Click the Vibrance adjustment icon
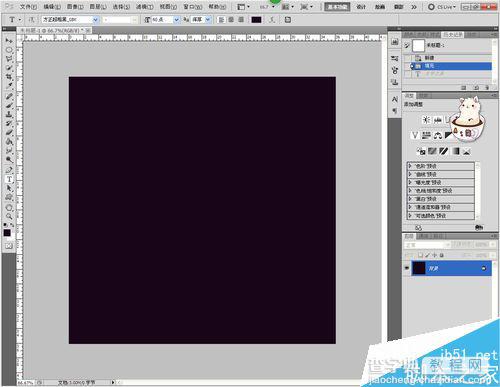Image resolution: width=500 pixels, height=387 pixels. [x=415, y=135]
